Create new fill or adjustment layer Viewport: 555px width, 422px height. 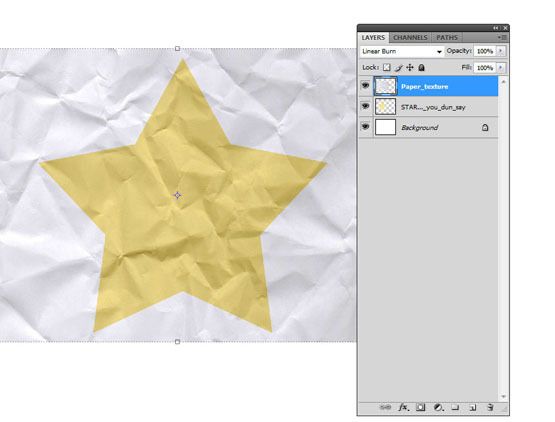(x=438, y=407)
